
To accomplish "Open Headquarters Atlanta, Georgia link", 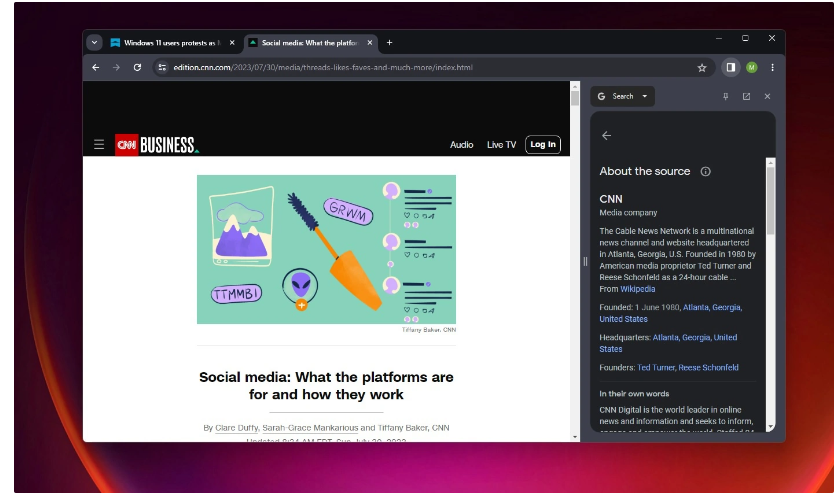I will tap(669, 343).
